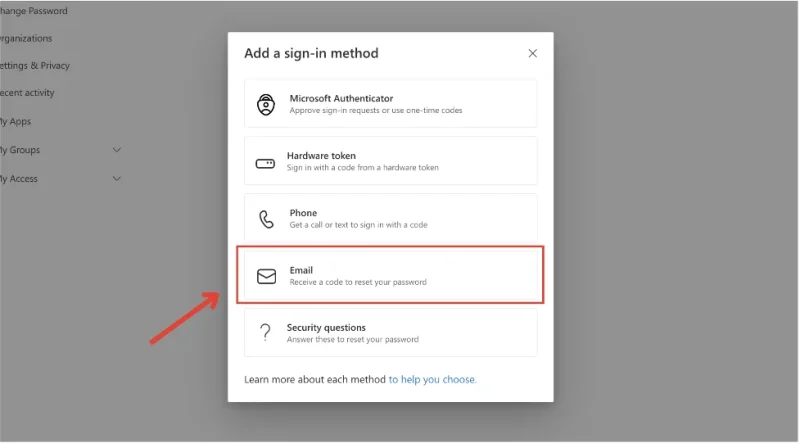Screen dimensions: 800x443
Task: Open the 'to help you choose' link
Action: [x=433, y=379]
